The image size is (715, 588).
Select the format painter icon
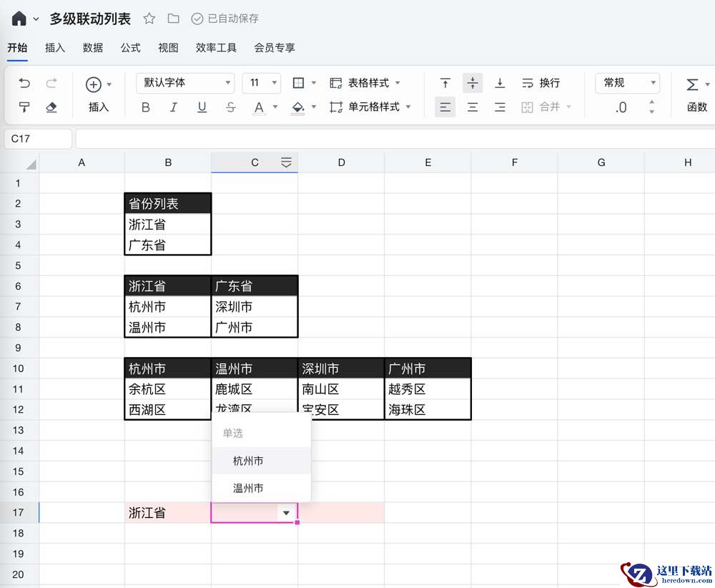(24, 107)
